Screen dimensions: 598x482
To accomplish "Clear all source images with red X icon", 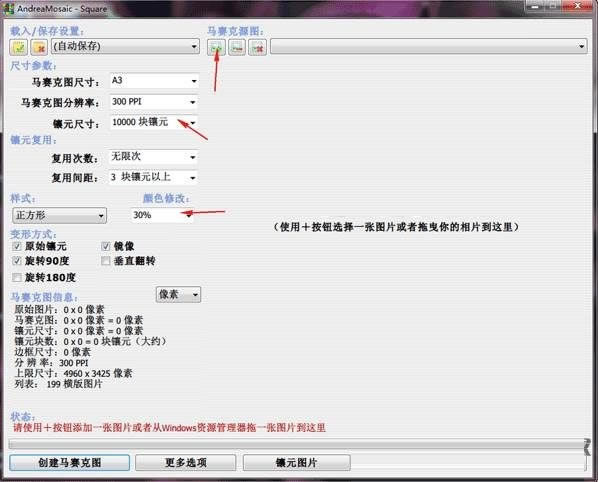I will pos(257,47).
